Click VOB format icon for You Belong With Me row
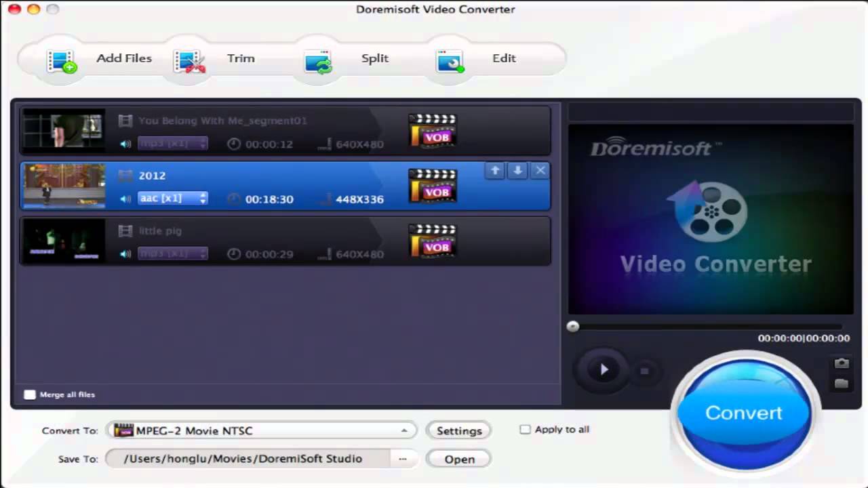Viewport: 868px width, 488px height. (433, 130)
